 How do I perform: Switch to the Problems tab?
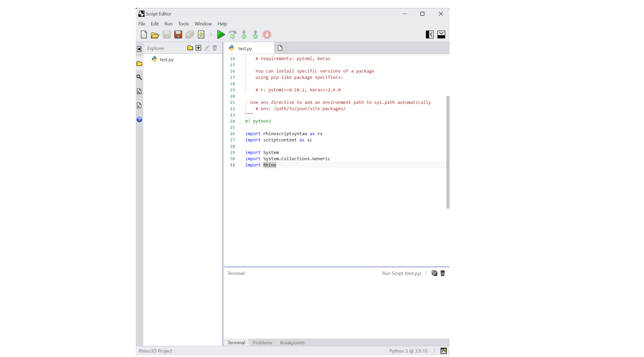(x=262, y=343)
